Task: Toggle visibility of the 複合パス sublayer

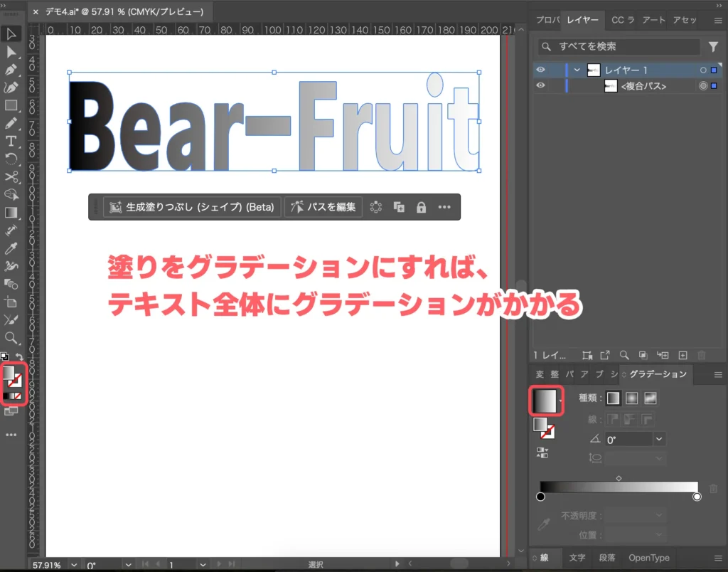Action: (541, 86)
